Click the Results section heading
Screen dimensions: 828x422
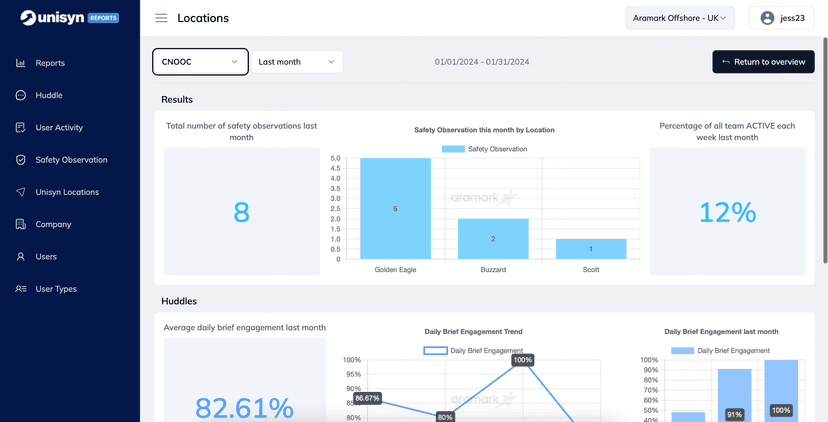tap(177, 99)
